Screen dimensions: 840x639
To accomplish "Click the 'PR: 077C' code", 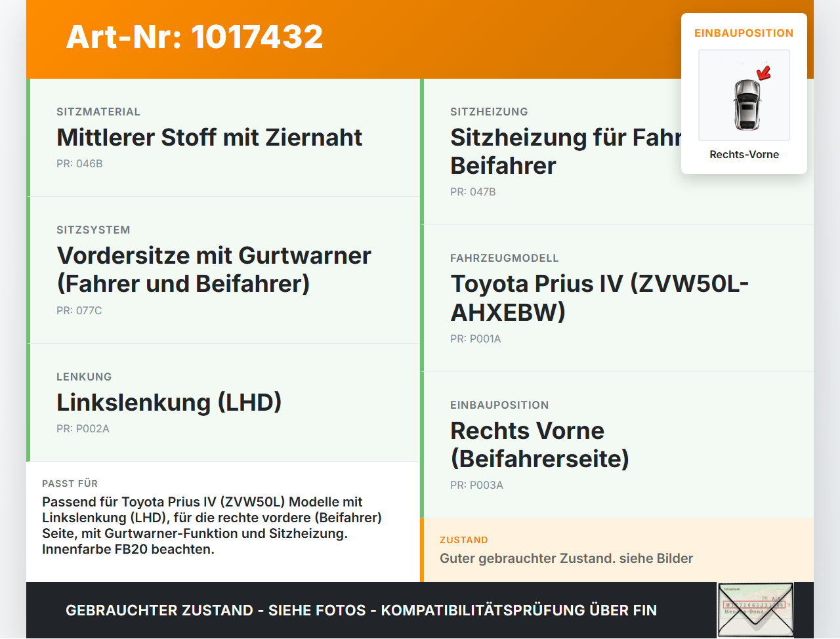I will (79, 311).
